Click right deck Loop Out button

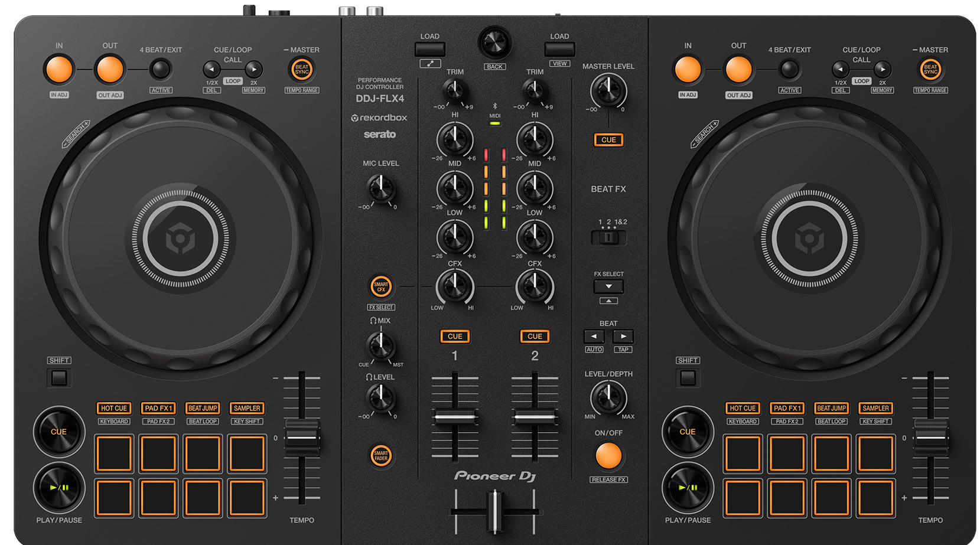pyautogui.click(x=738, y=70)
